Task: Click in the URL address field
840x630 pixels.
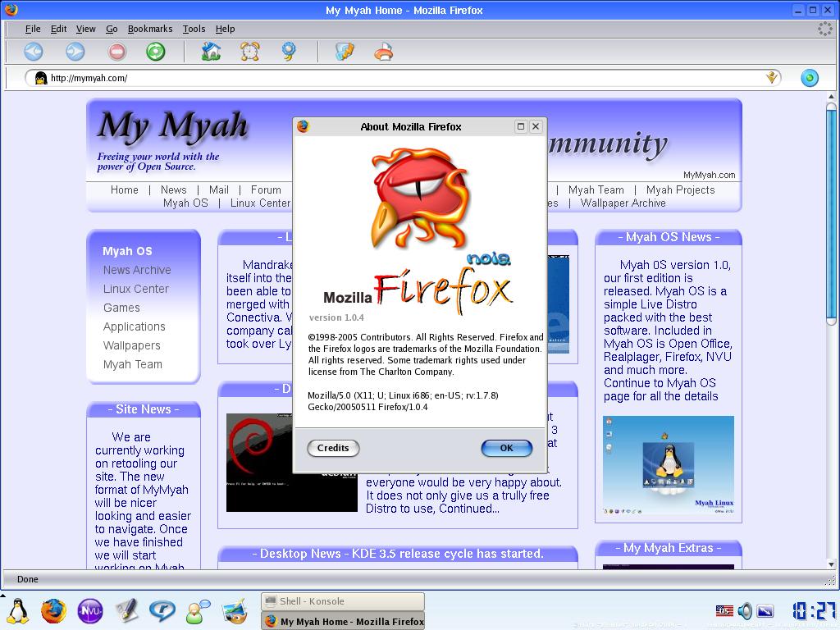Action: tap(404, 78)
